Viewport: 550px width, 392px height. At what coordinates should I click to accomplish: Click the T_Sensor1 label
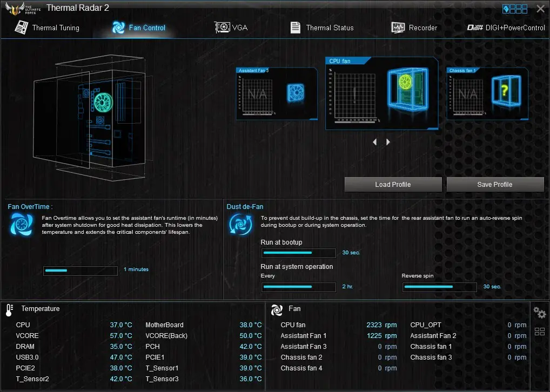click(162, 368)
